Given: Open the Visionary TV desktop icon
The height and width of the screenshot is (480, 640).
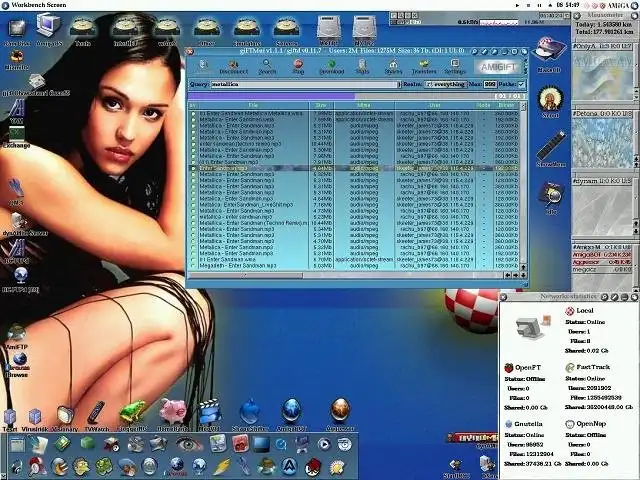Looking at the screenshot, I should 64,418.
